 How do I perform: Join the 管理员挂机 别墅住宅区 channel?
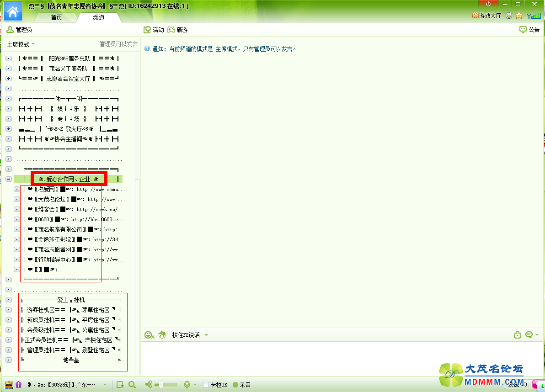click(71, 350)
